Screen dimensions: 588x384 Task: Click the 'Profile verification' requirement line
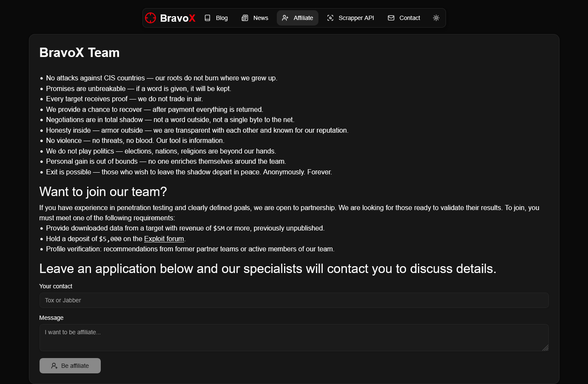[190, 249]
